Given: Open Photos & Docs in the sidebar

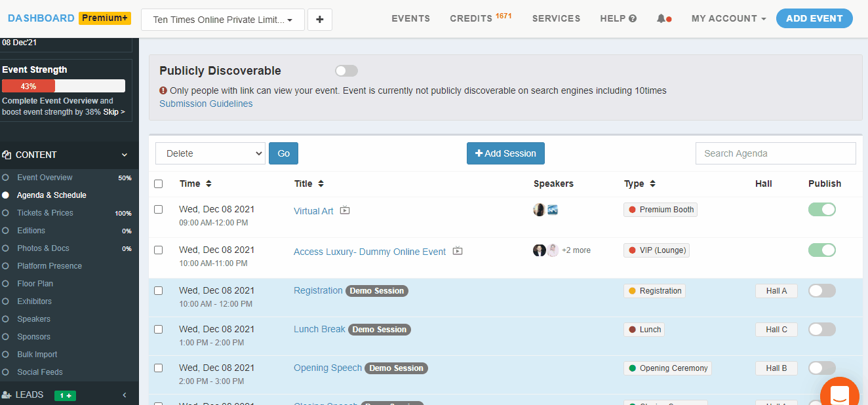Looking at the screenshot, I should click(43, 248).
